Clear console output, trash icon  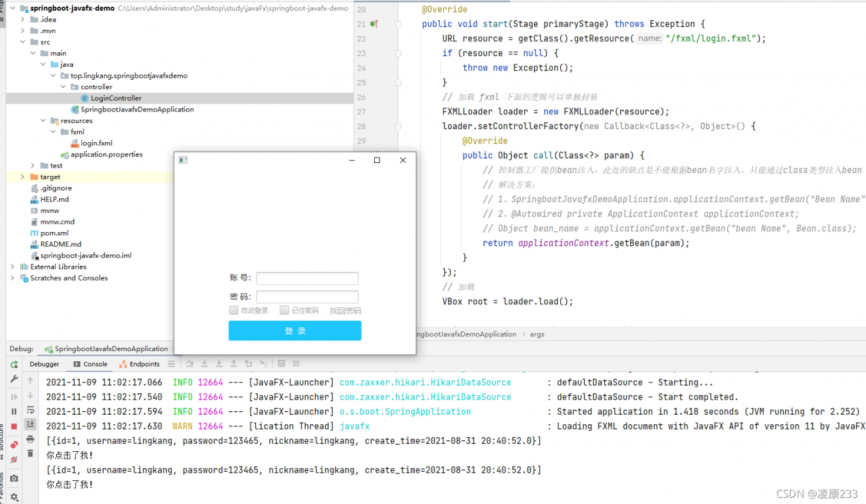point(30,453)
